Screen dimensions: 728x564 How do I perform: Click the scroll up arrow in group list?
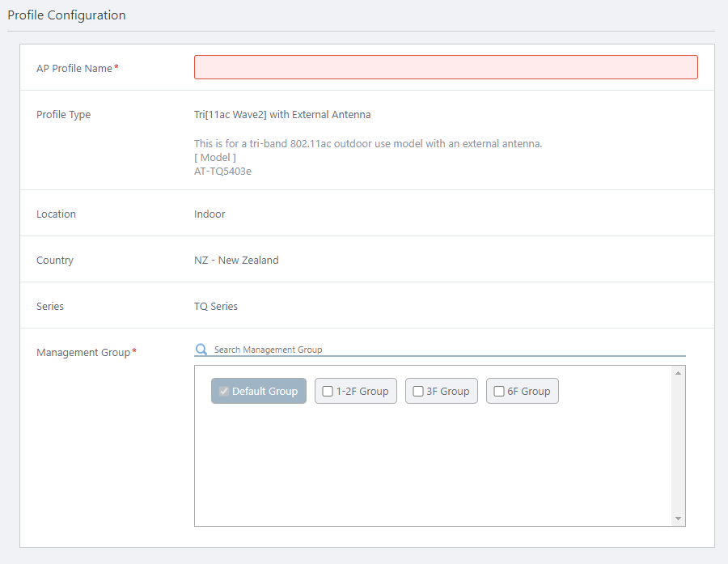678,372
